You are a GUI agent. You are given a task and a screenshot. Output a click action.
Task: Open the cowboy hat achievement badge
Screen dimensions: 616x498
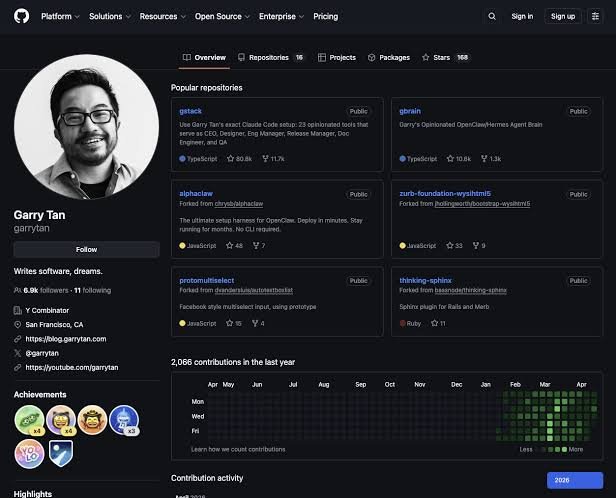[x=92, y=420]
